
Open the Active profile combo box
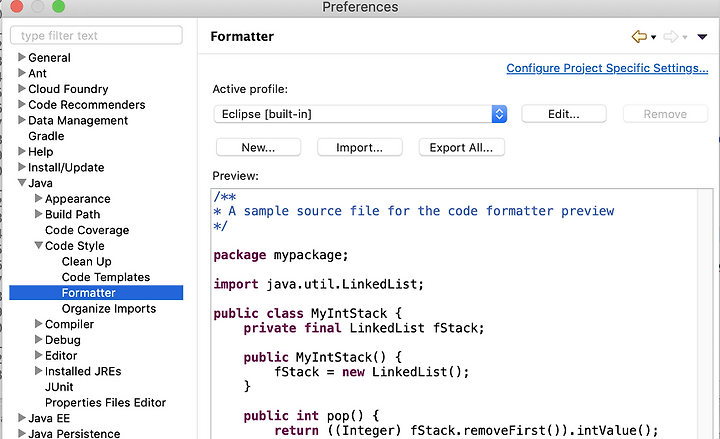coord(360,114)
